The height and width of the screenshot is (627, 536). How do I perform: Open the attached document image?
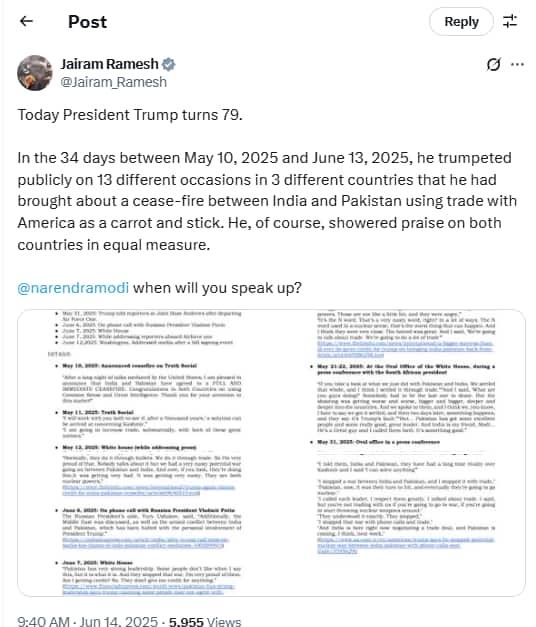[x=271, y=453]
